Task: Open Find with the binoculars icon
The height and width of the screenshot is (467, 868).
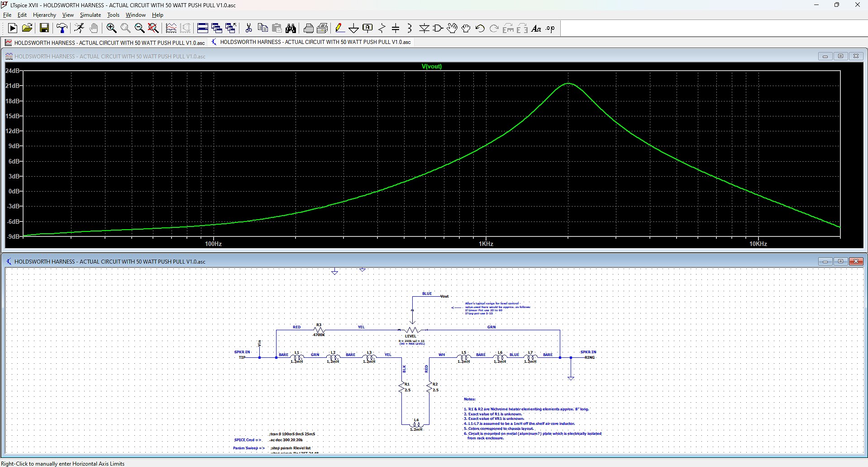Action: pyautogui.click(x=291, y=29)
